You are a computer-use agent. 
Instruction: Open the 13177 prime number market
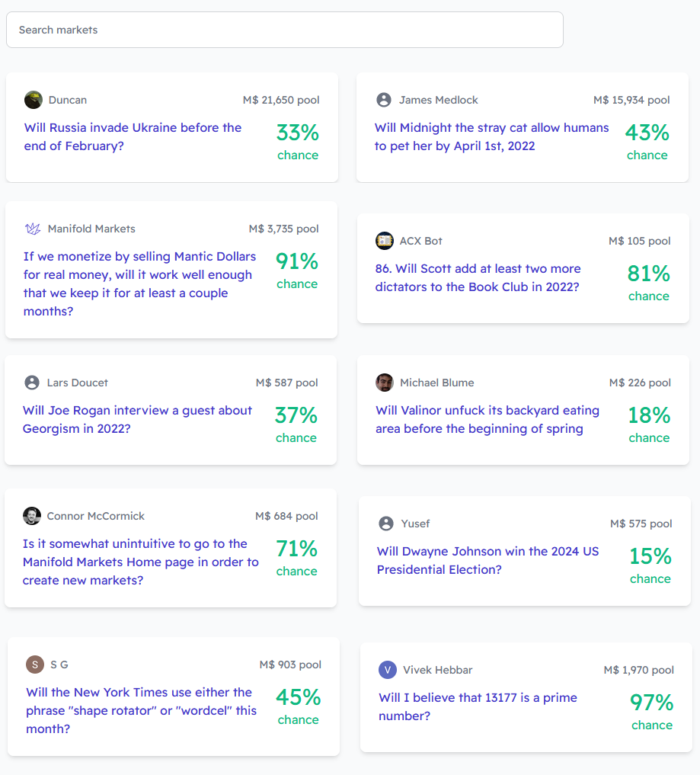[x=478, y=706]
